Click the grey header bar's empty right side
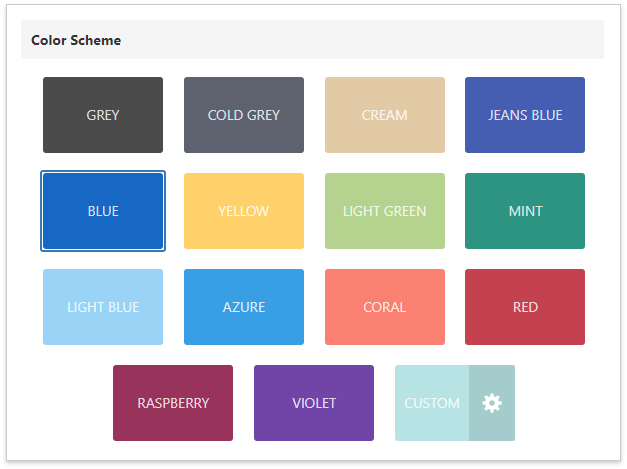The height and width of the screenshot is (469, 627). click(x=450, y=40)
